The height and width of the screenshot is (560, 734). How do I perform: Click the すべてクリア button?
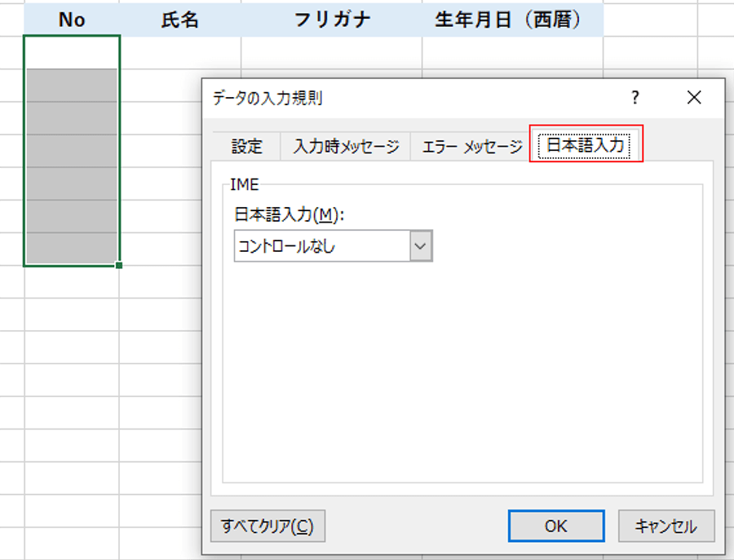point(268,526)
